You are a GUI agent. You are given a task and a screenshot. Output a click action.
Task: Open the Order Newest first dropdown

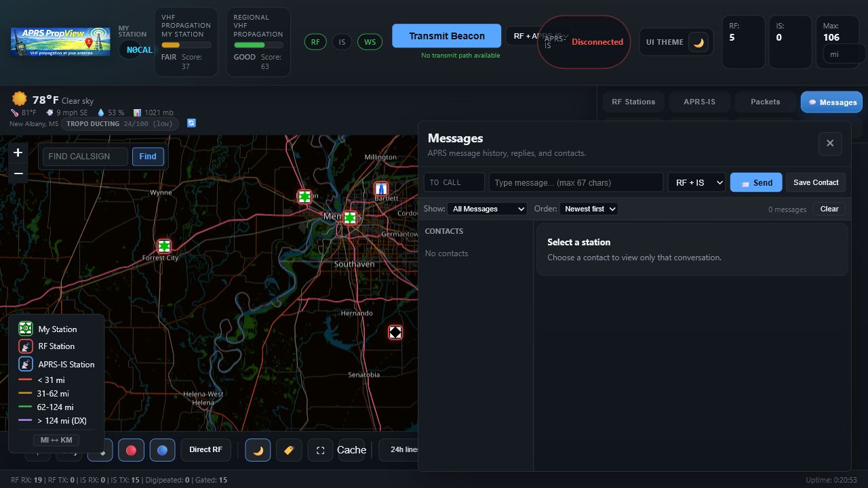point(589,209)
